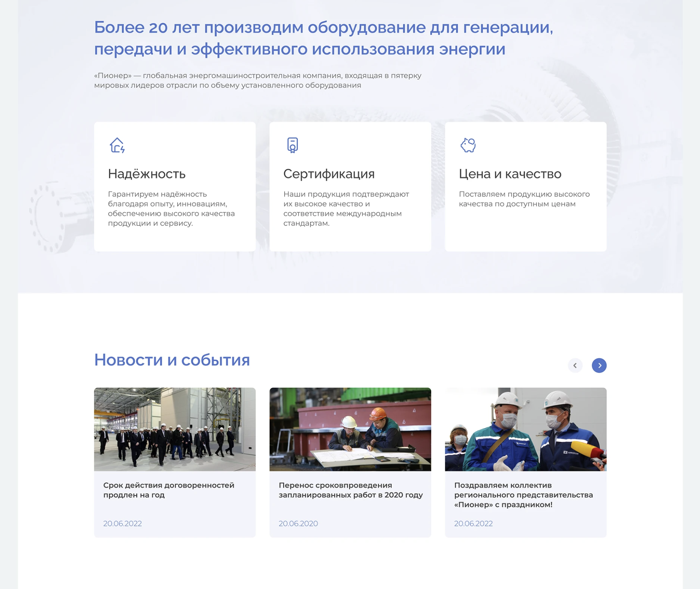Click the house-with-lightning reliability icon
Image resolution: width=700 pixels, height=589 pixels.
[x=117, y=145]
